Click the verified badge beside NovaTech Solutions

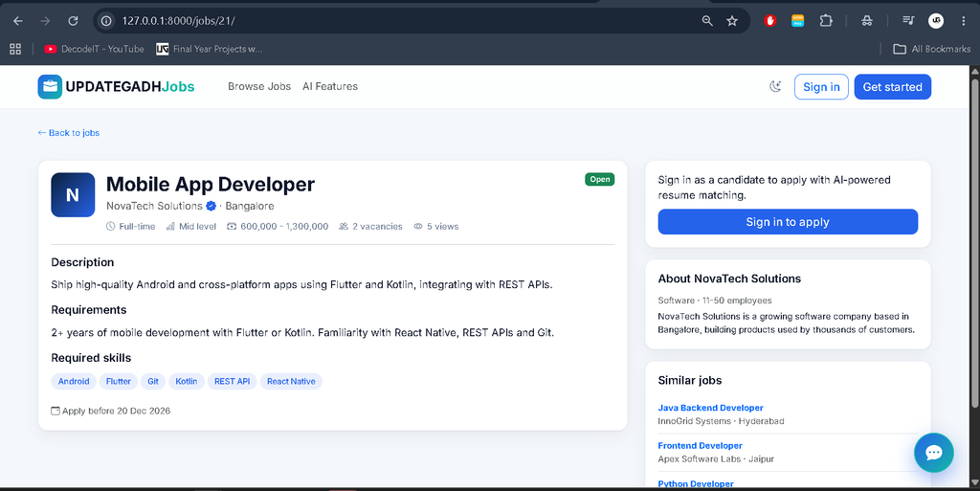[212, 206]
